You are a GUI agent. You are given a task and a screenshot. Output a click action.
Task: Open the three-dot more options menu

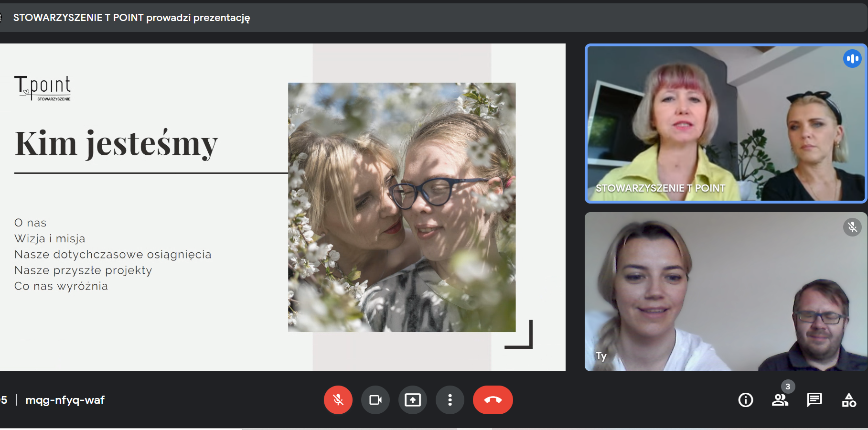point(450,400)
